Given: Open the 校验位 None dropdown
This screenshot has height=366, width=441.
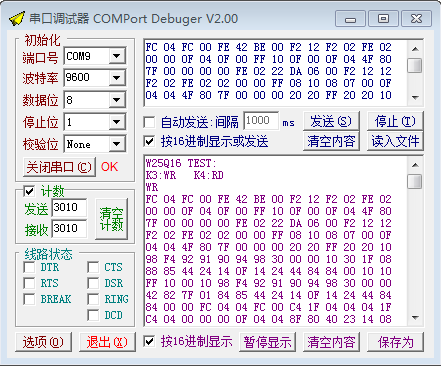Looking at the screenshot, I should click(117, 144).
